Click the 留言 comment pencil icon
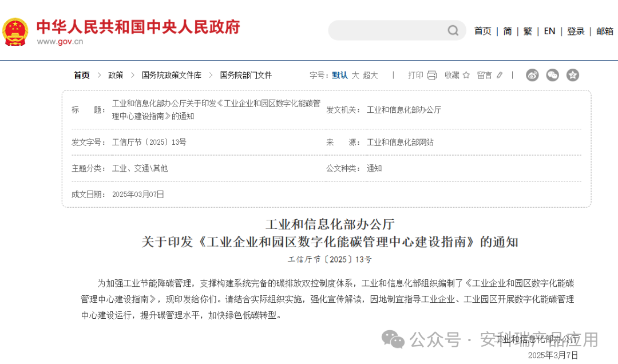618x364 pixels. [500, 74]
